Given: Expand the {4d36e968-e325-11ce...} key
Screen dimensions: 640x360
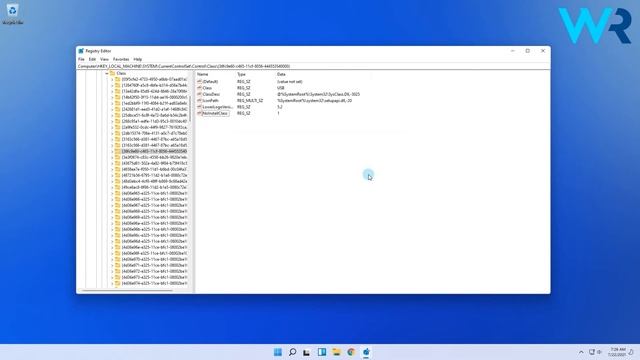Looking at the screenshot, I should pos(113,211).
